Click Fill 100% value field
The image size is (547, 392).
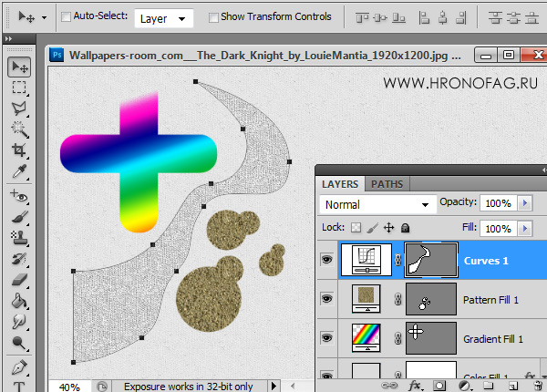(x=499, y=229)
